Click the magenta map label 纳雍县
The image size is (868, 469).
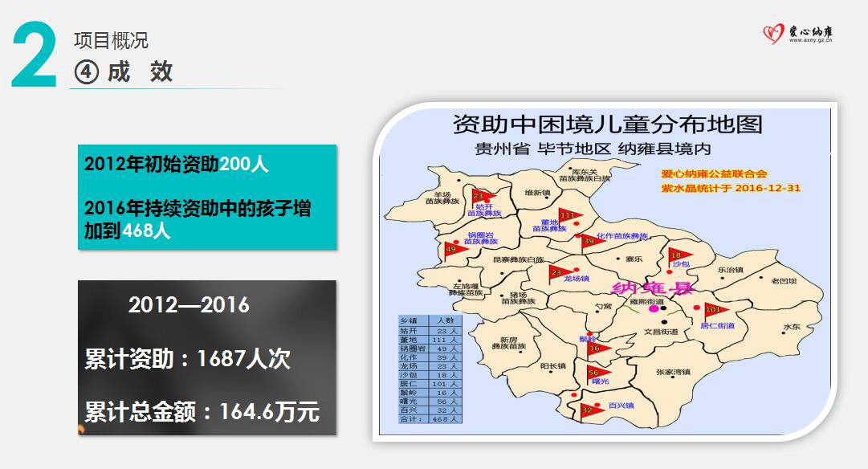point(652,288)
